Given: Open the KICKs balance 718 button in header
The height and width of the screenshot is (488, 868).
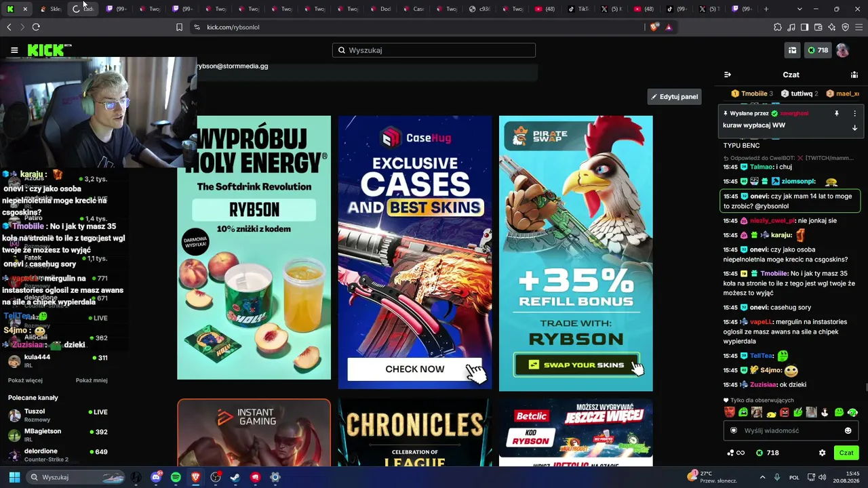Looking at the screenshot, I should point(818,50).
